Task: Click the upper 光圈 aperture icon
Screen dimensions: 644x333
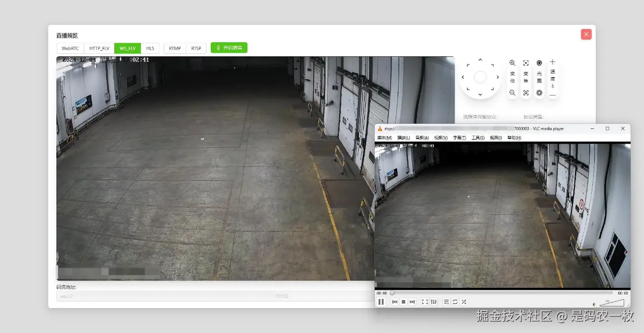Action: click(x=539, y=63)
